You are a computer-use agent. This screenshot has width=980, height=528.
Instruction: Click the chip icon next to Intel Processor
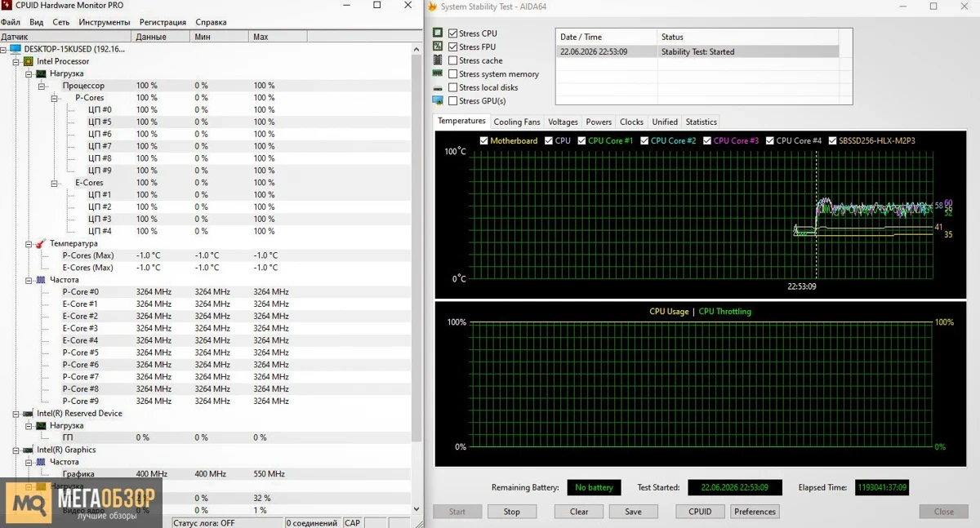point(29,61)
